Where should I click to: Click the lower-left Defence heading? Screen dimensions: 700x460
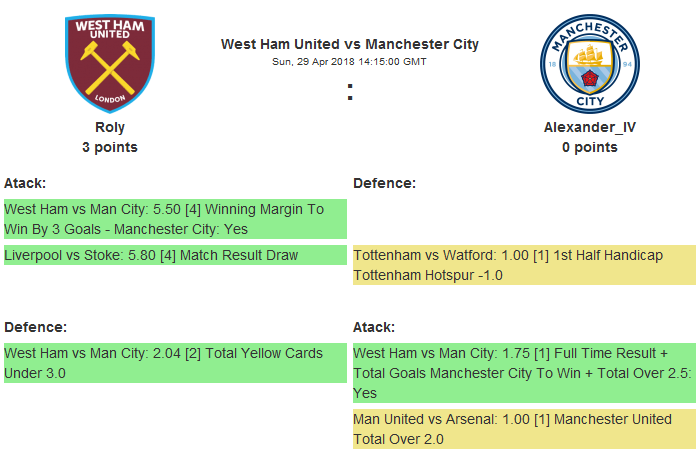tap(35, 327)
